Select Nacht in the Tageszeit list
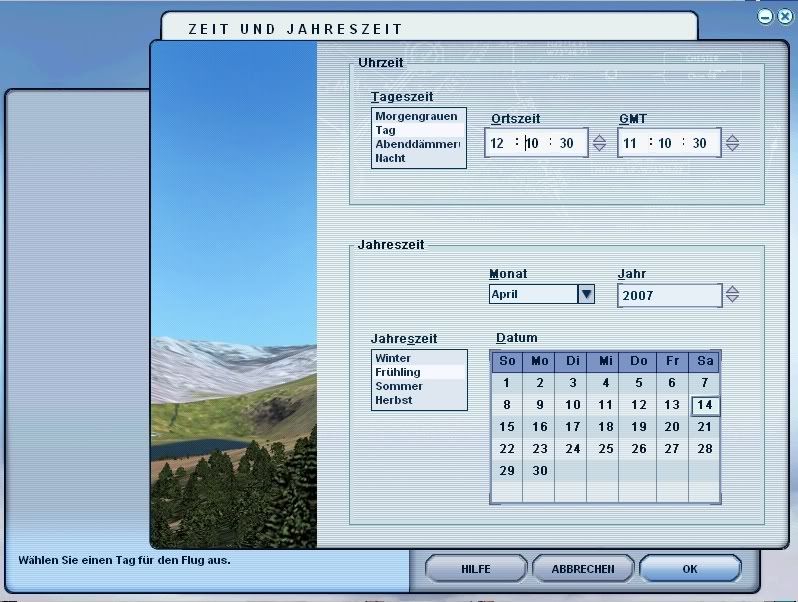The width and height of the screenshot is (798, 602). coord(391,158)
